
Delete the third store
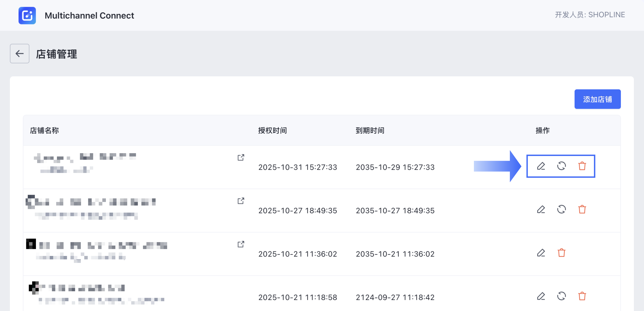(x=562, y=253)
